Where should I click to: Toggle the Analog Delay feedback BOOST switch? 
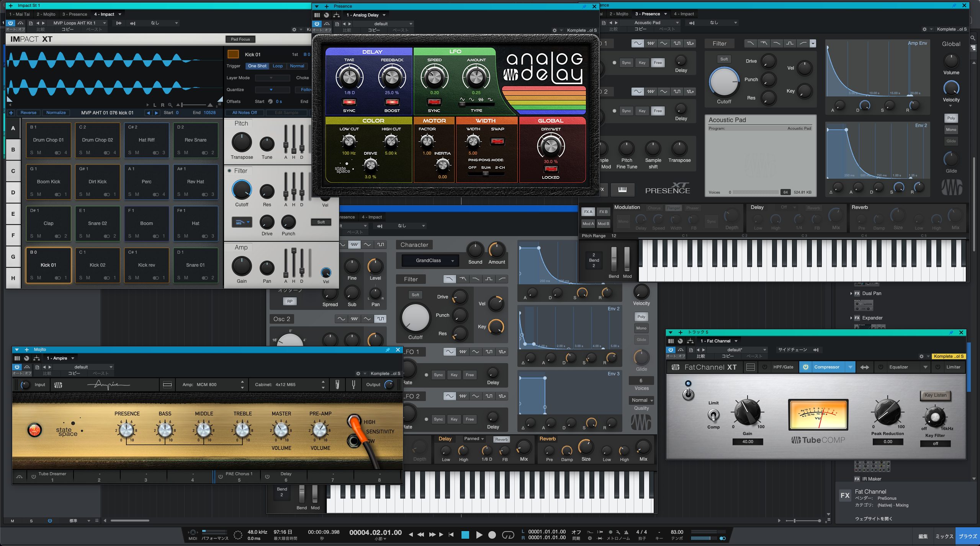[x=392, y=102]
